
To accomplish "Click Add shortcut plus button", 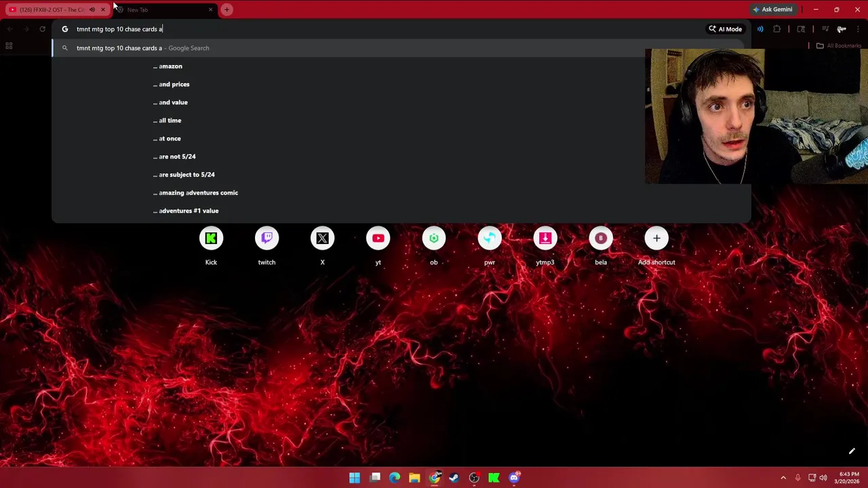I will coord(656,239).
